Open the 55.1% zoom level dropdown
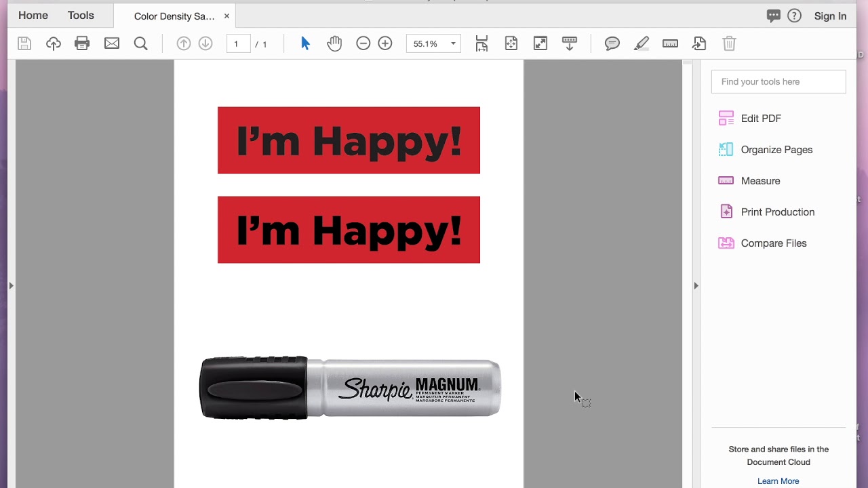This screenshot has height=488, width=868. 433,43
